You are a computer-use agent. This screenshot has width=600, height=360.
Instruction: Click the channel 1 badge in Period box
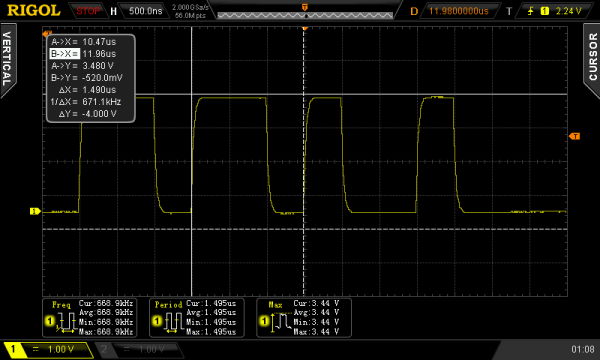tap(157, 321)
